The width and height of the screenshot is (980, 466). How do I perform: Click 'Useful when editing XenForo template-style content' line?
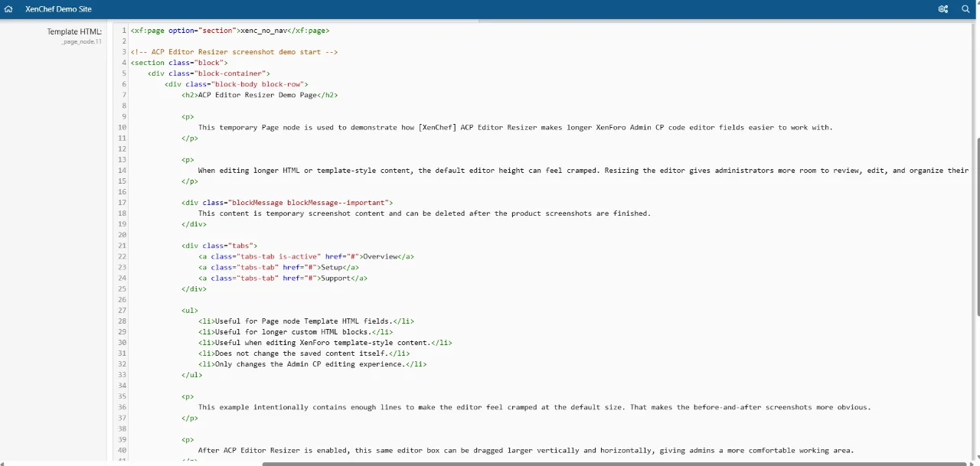325,343
